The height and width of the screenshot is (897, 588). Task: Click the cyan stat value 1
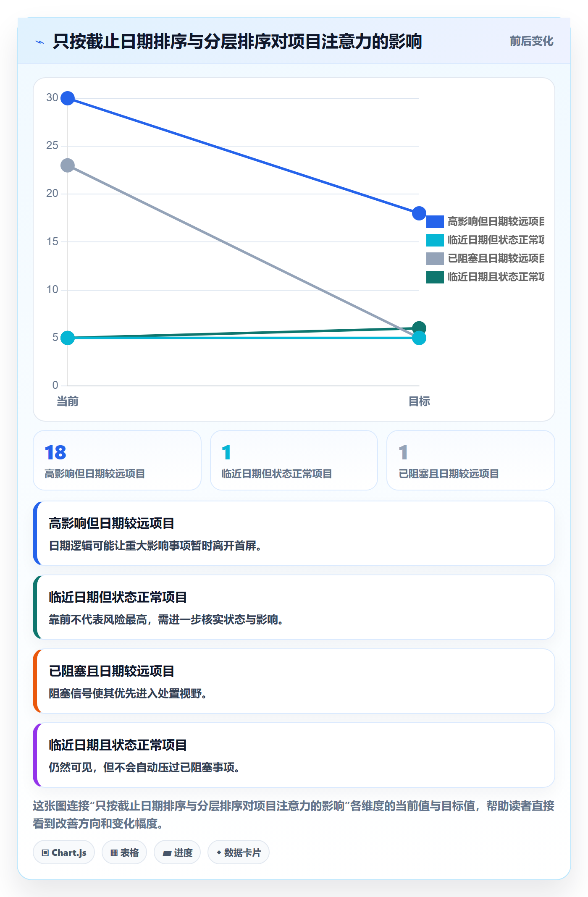226,453
